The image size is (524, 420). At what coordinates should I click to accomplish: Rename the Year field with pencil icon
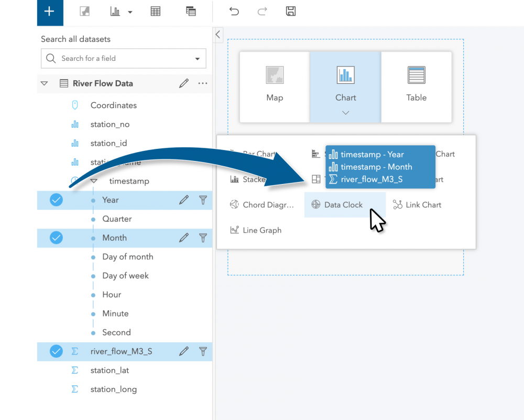pos(184,200)
